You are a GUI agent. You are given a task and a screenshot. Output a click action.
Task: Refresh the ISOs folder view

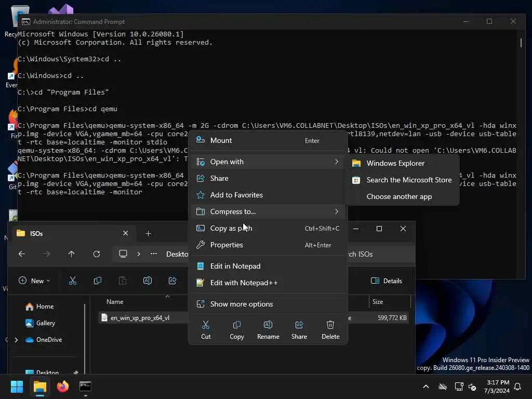96,254
